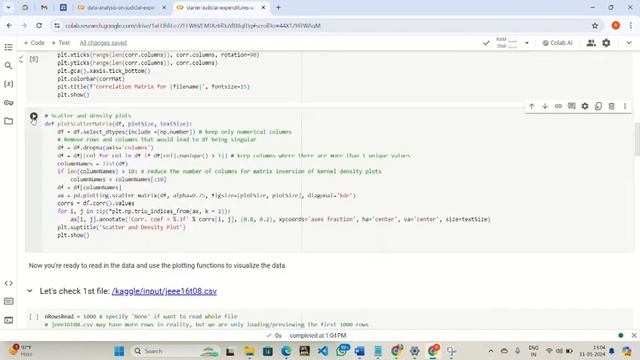Bookmark this page with star icon

coord(595,26)
